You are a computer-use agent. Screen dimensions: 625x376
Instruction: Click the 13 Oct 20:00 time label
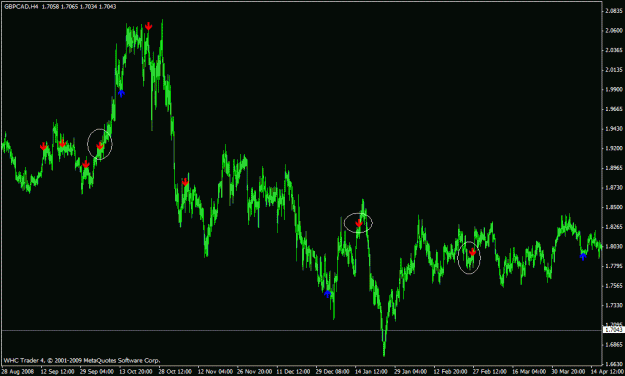tap(136, 372)
